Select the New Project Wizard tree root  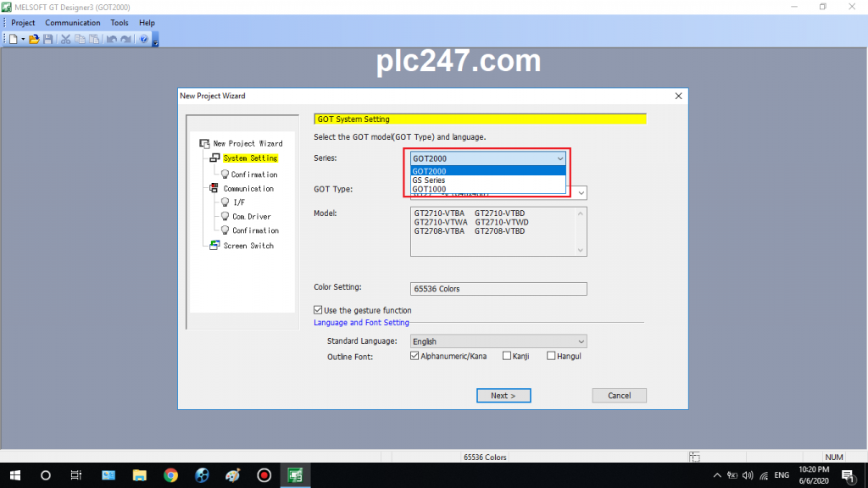pos(248,143)
